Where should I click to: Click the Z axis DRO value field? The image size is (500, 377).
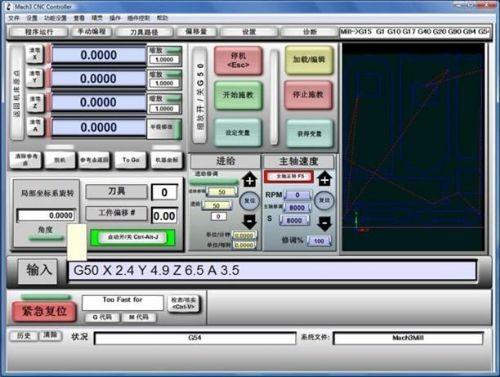(99, 102)
